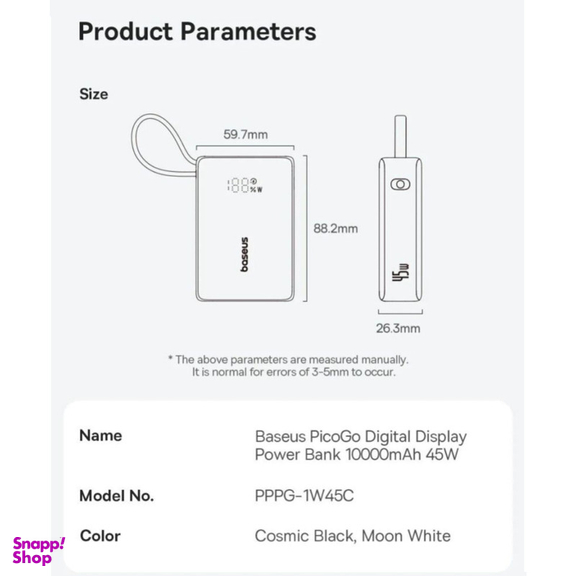576x576 pixels.
Task: Click the PPPG-1W45C model number
Action: point(304,496)
